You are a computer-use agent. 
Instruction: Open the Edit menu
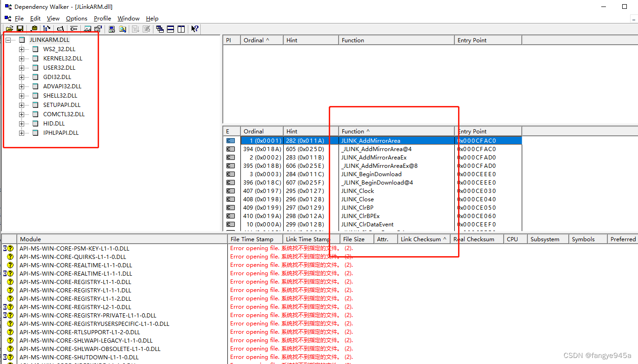(x=35, y=19)
